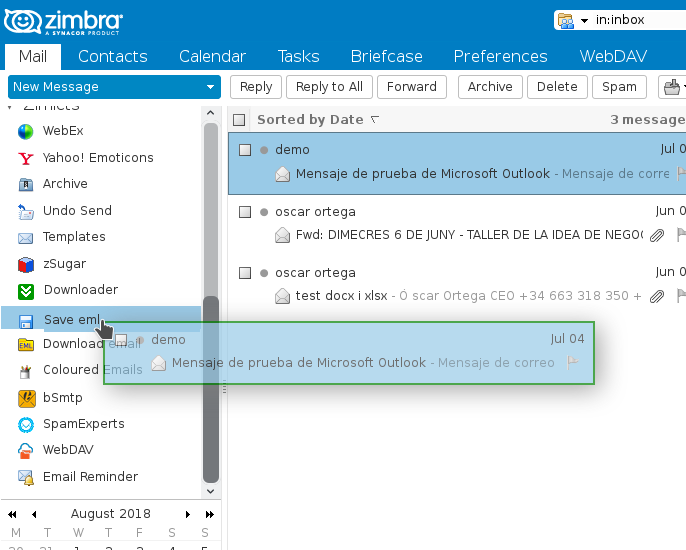Screen dimensions: 686x550
Task: Go to next month in mini calendar
Action: [x=187, y=514]
